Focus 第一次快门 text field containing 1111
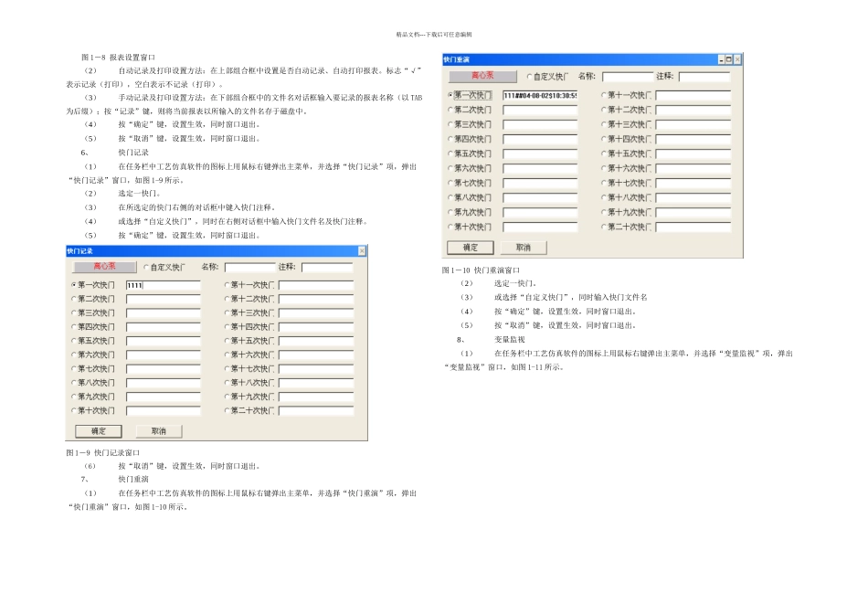This screenshot has height=614, width=868. tap(164, 285)
